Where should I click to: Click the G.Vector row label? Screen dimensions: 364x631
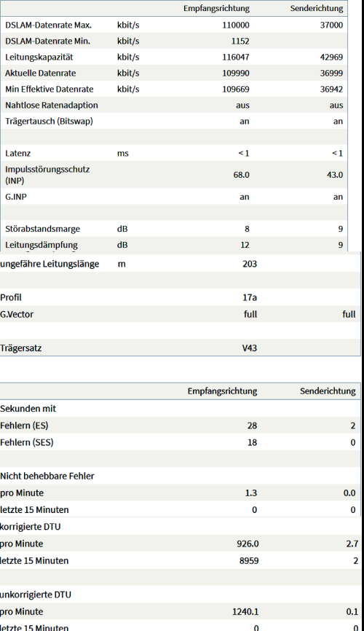pyautogui.click(x=17, y=314)
